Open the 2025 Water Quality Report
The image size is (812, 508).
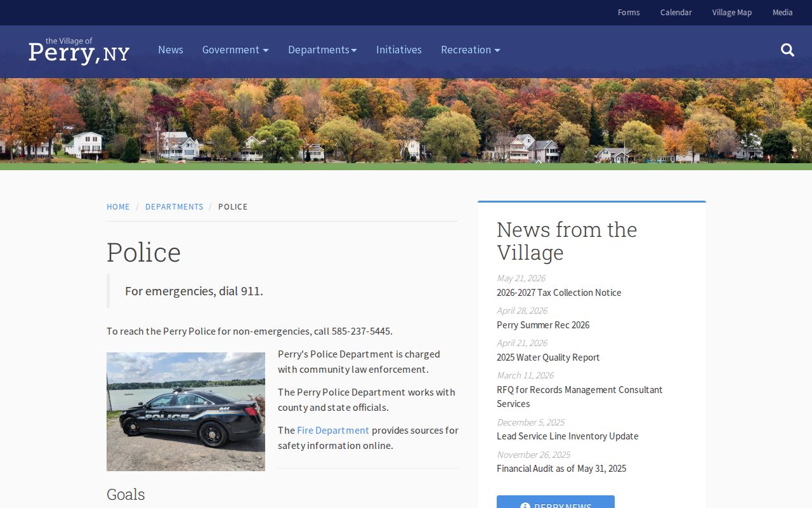[548, 358]
